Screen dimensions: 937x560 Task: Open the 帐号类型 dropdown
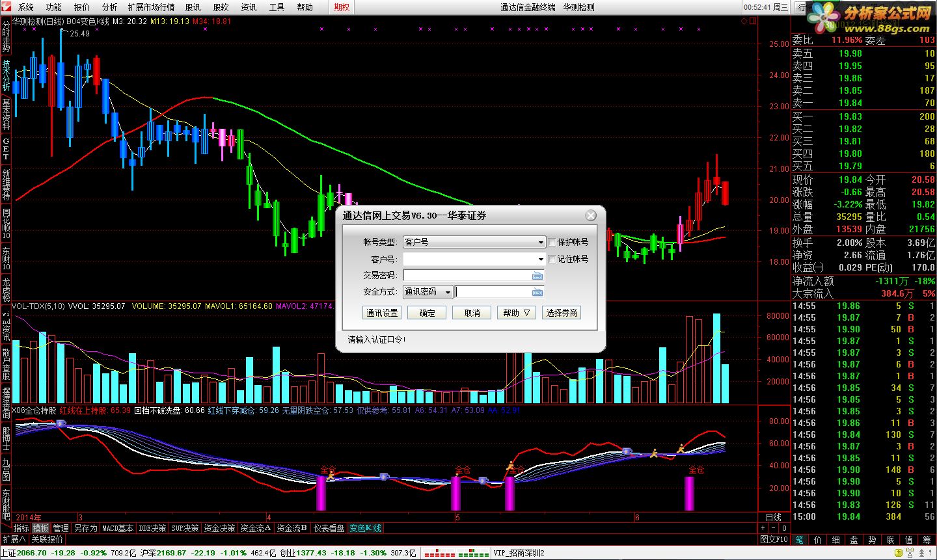tap(474, 242)
